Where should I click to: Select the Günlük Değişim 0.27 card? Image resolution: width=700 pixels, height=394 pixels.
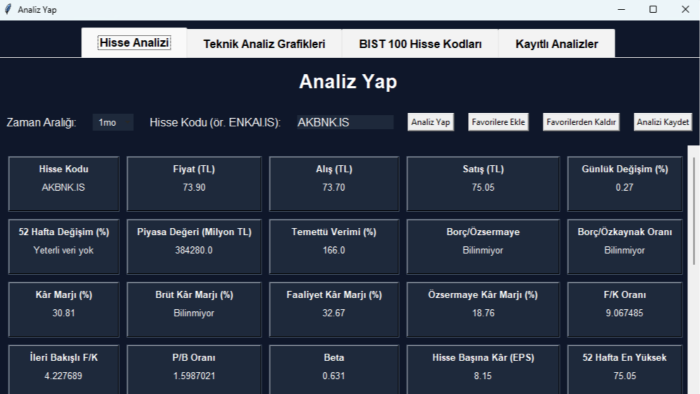click(625, 183)
